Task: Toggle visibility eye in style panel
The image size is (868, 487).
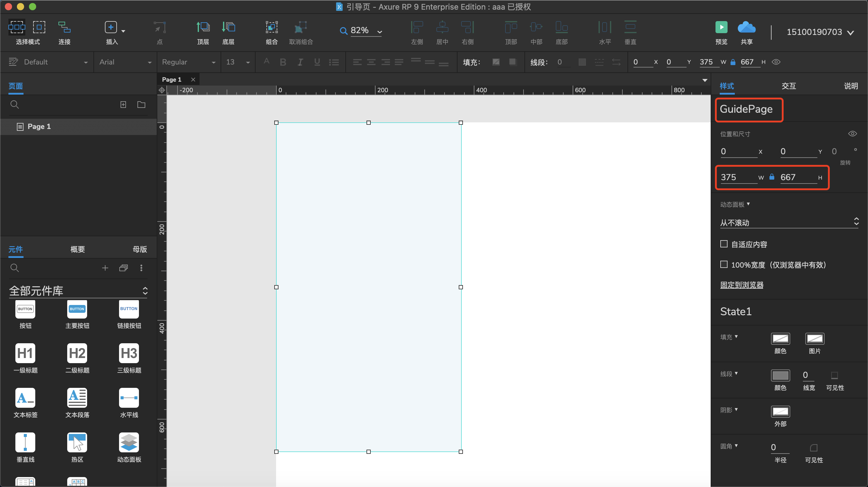Action: (852, 134)
